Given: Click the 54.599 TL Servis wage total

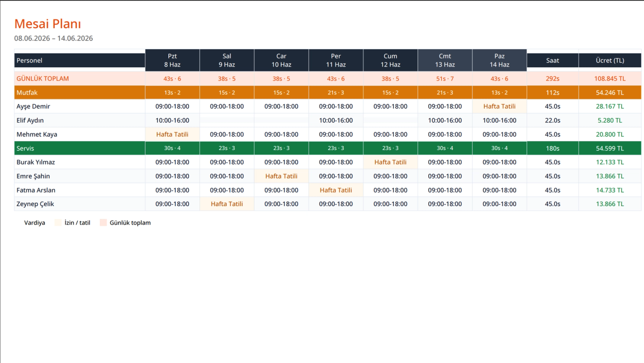Looking at the screenshot, I should pos(610,148).
